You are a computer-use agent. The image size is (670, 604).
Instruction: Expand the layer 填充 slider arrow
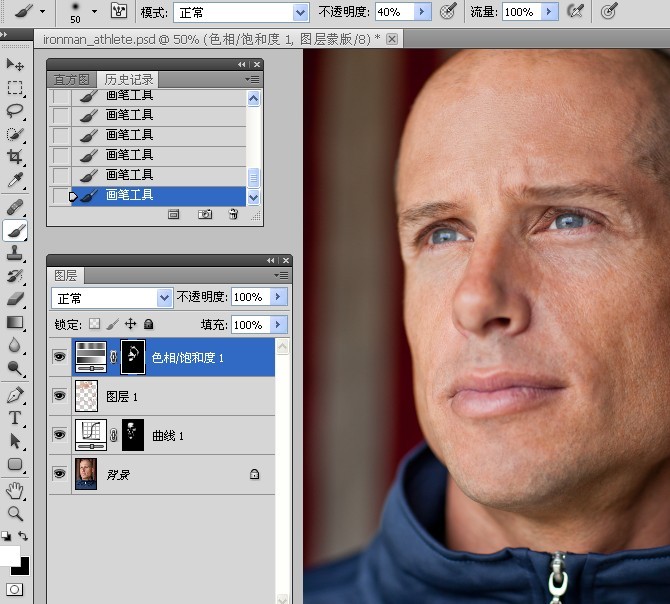279,325
